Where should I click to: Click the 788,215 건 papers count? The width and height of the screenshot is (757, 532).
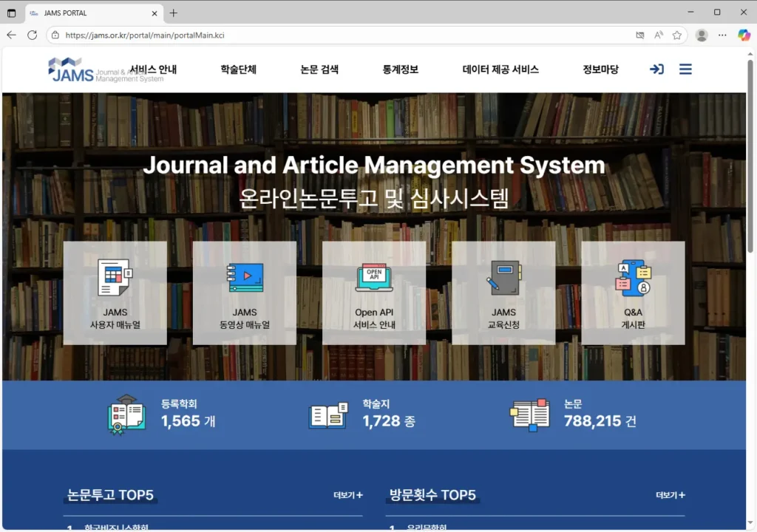[x=600, y=421]
